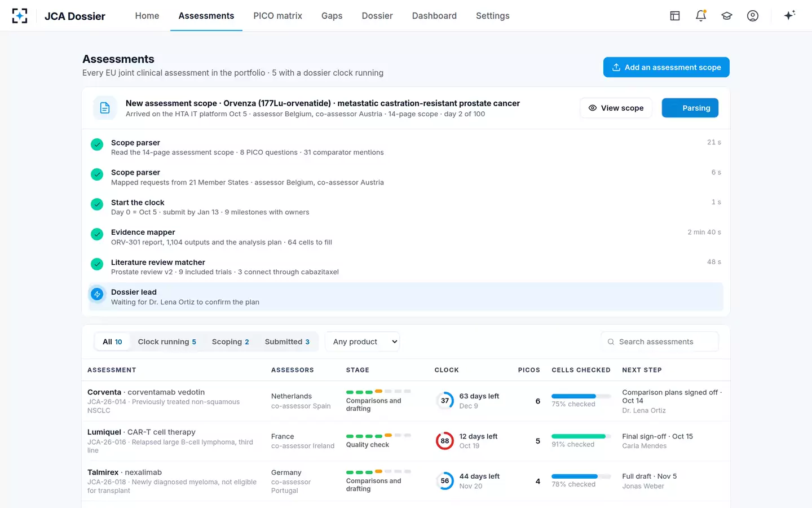
Task: Click the View scope button
Action: click(616, 108)
